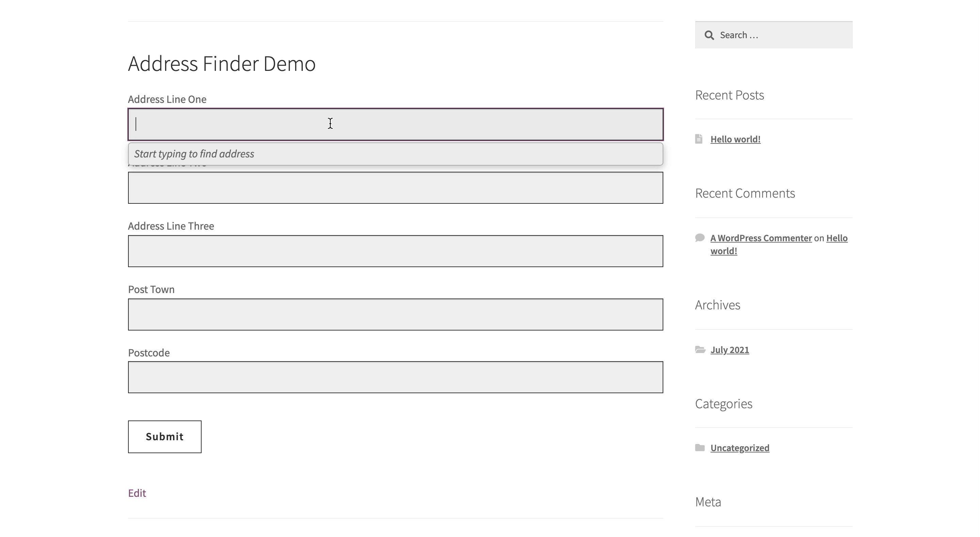This screenshot has width=980, height=537.
Task: Click the document icon beside Hello world!
Action: click(700, 139)
